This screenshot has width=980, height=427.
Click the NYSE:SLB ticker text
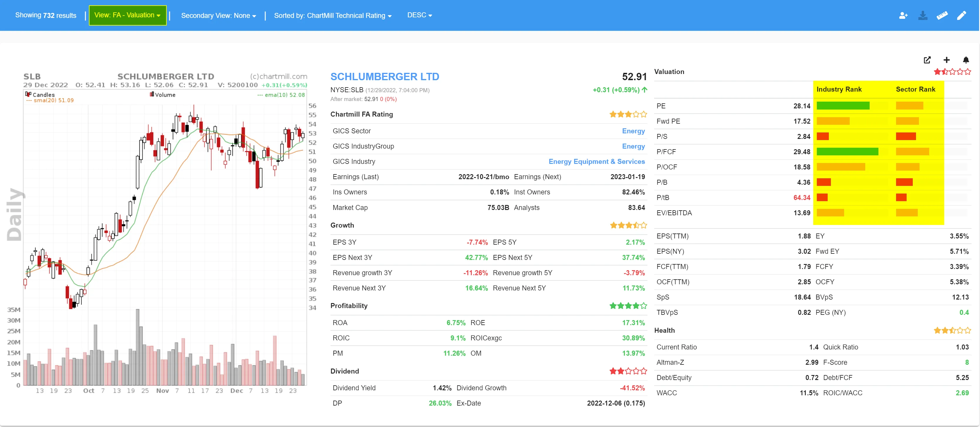[347, 90]
